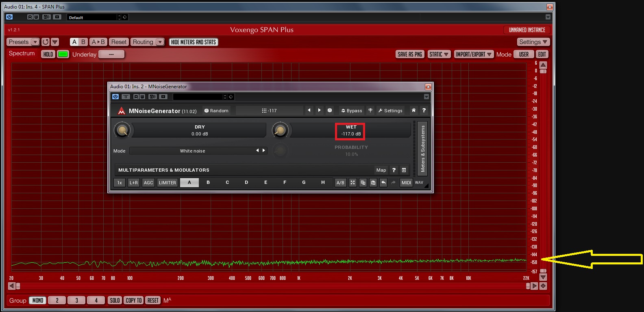Open the multiparameters Map button
The height and width of the screenshot is (312, 644).
[x=381, y=170]
